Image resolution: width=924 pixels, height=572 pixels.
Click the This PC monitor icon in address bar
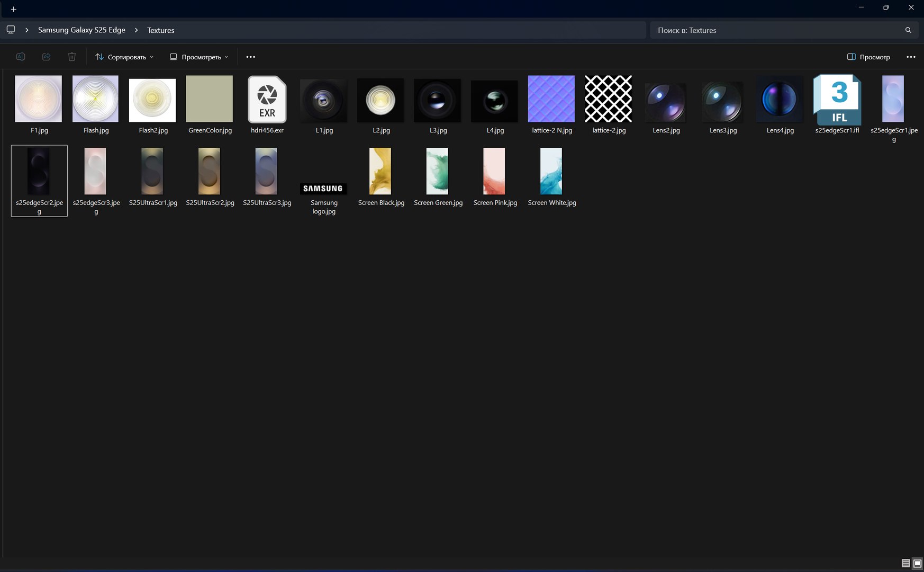[11, 30]
